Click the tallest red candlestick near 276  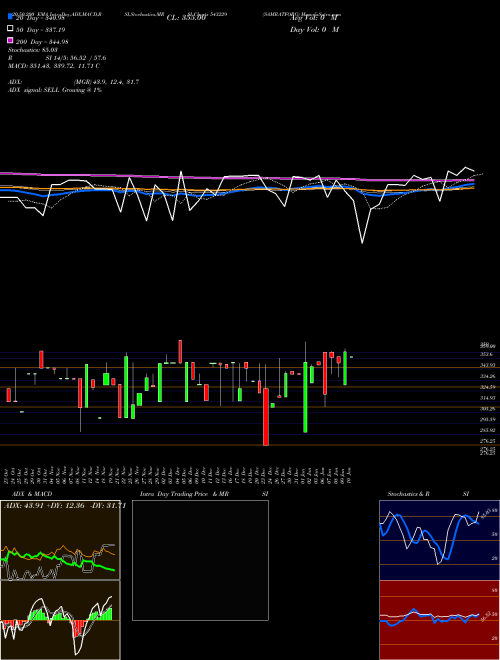(266, 417)
